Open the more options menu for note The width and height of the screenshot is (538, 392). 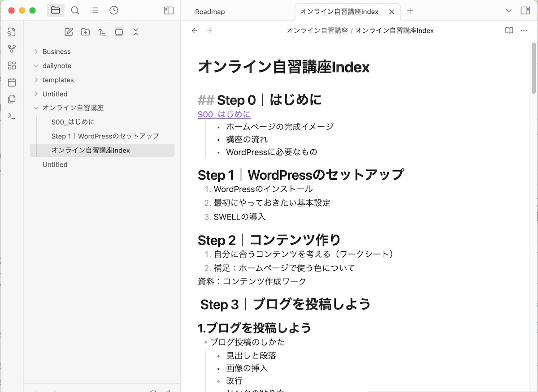(x=524, y=31)
